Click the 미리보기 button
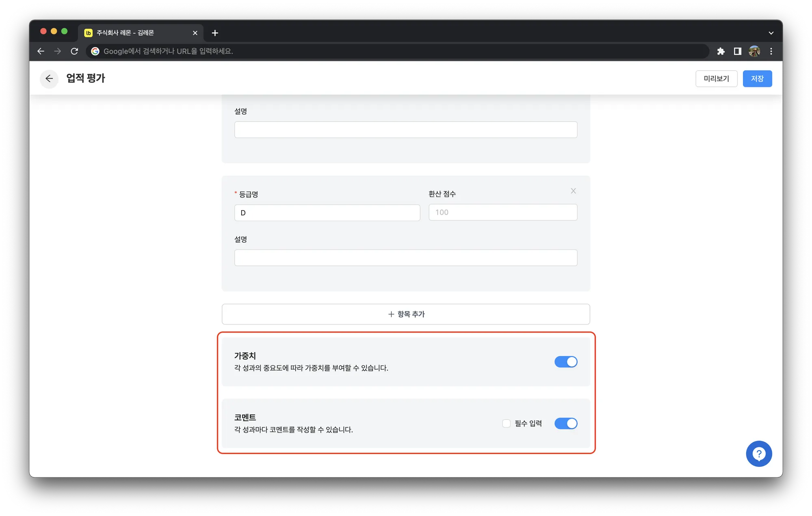812x516 pixels. tap(716, 78)
